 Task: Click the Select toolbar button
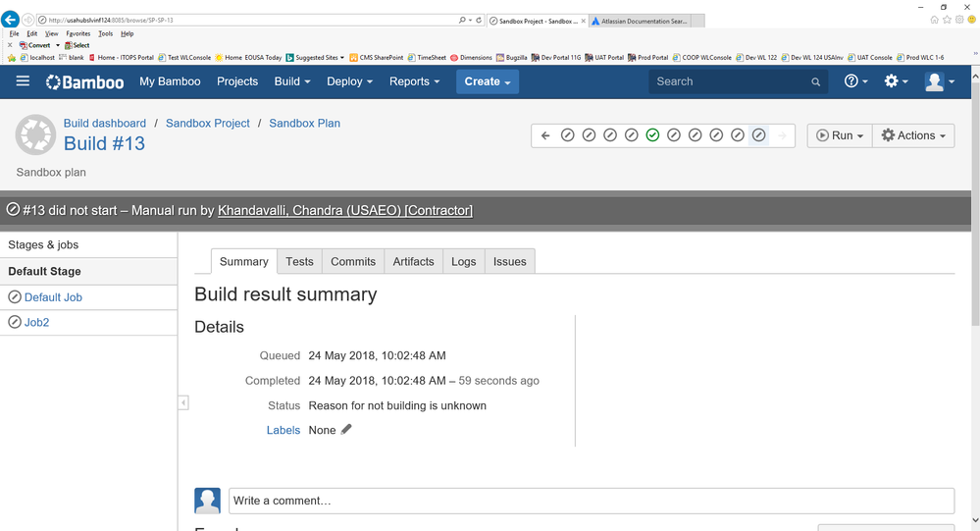(x=77, y=45)
